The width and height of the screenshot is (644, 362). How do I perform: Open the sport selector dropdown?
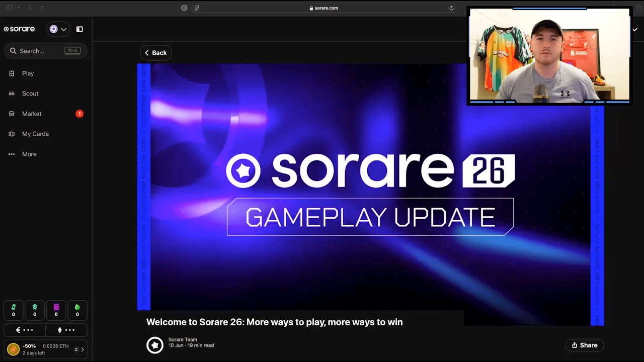tap(58, 29)
